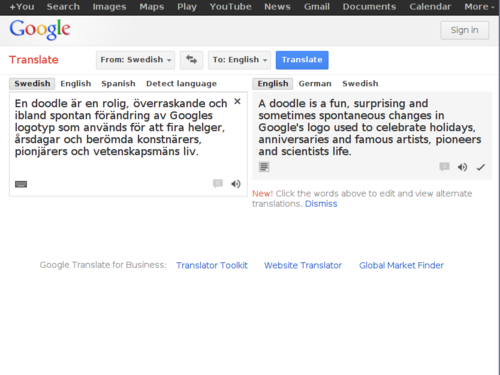Rate translation with checkmark icon

click(x=481, y=167)
